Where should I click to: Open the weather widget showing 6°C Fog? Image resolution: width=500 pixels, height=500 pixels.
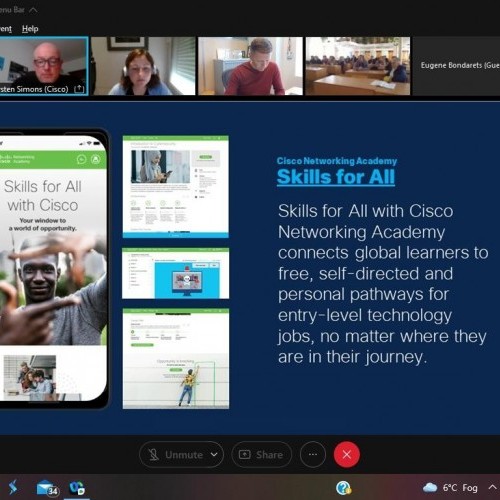(x=450, y=488)
